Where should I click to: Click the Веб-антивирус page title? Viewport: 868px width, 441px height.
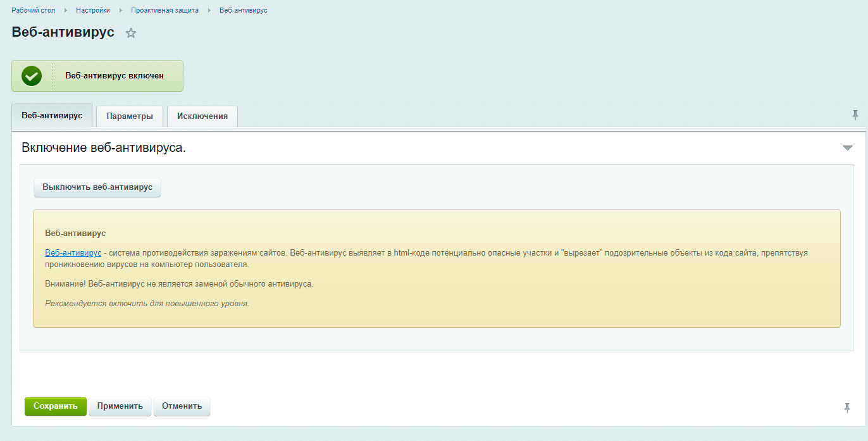click(x=63, y=32)
